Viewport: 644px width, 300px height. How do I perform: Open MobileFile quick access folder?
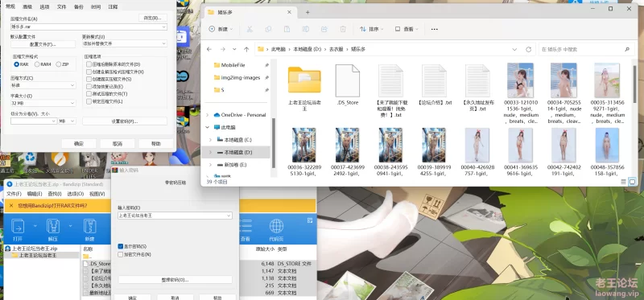coord(233,65)
